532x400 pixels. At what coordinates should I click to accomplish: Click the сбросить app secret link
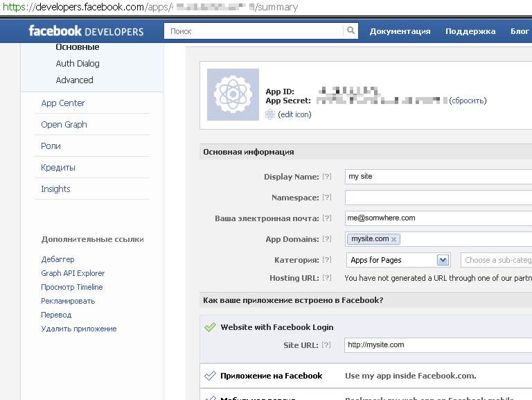point(468,101)
